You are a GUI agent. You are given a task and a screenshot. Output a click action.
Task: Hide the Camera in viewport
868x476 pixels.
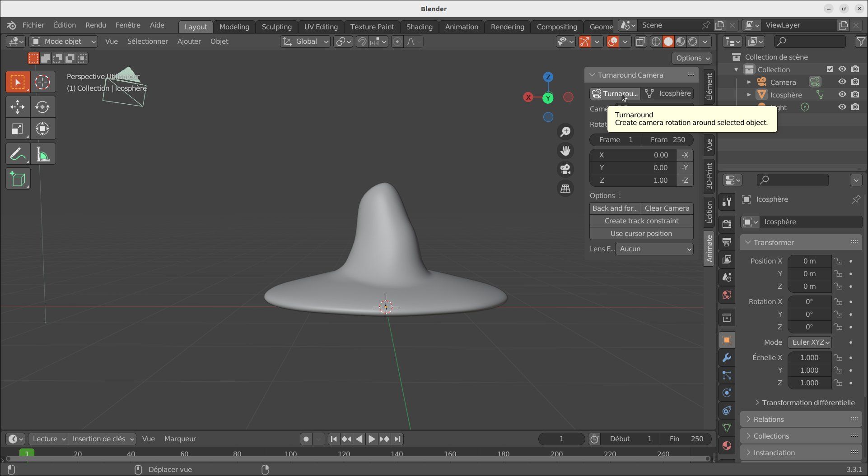point(842,82)
